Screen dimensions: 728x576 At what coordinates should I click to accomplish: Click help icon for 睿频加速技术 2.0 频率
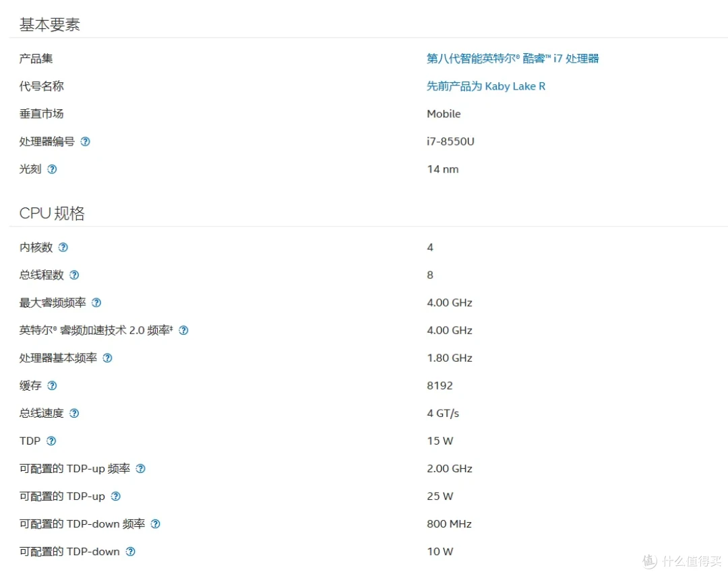(183, 331)
